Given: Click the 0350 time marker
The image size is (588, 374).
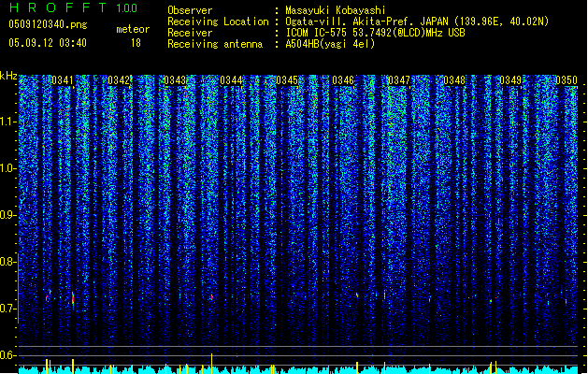Looking at the screenshot, I should click(x=566, y=80).
